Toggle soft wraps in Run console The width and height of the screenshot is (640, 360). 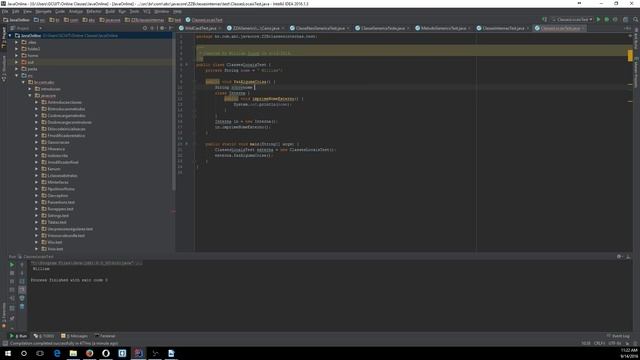[22, 281]
